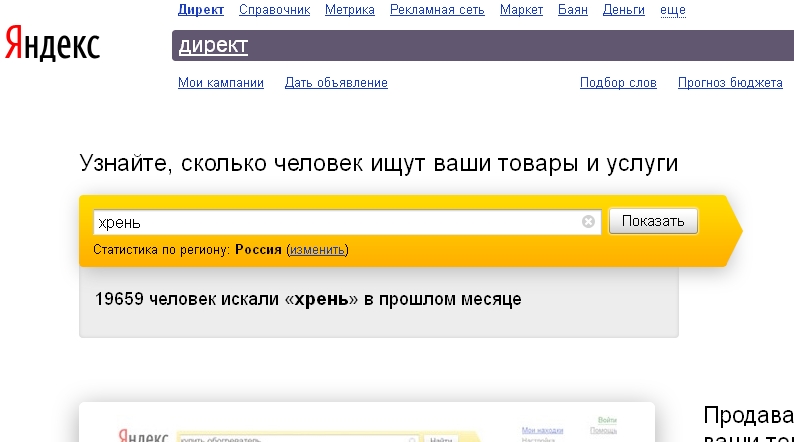Click the preview thumbnail of Yandex search
The height and width of the screenshot is (442, 794).
(367, 423)
